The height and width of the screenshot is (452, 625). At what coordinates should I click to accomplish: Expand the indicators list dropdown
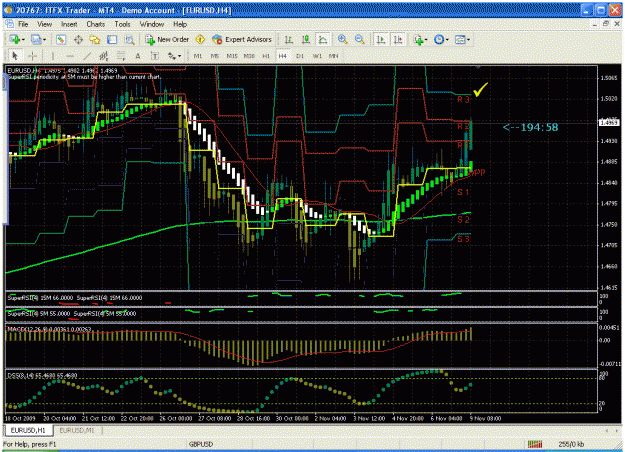click(426, 39)
